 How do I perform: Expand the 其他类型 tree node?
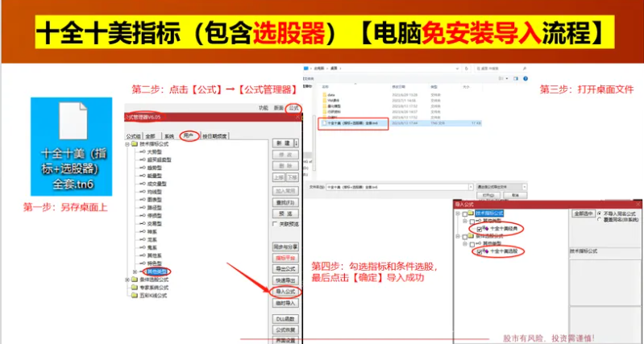coord(135,271)
